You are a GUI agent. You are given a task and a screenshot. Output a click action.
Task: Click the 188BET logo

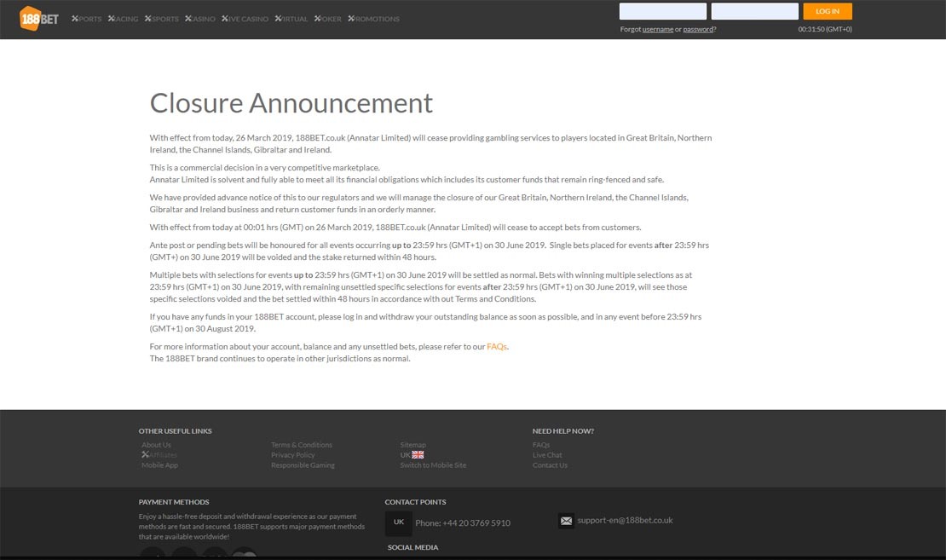38,19
